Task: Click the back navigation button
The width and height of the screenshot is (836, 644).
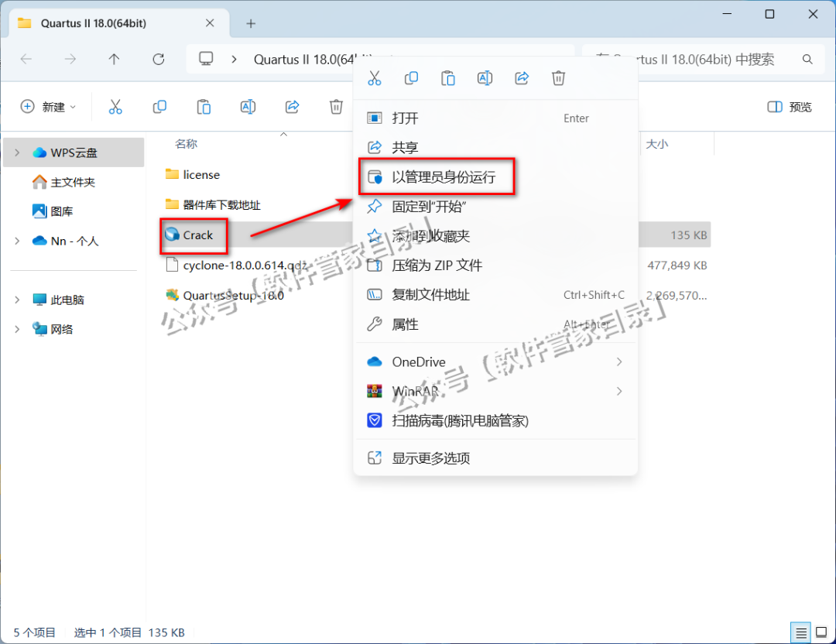Action: pos(26,59)
